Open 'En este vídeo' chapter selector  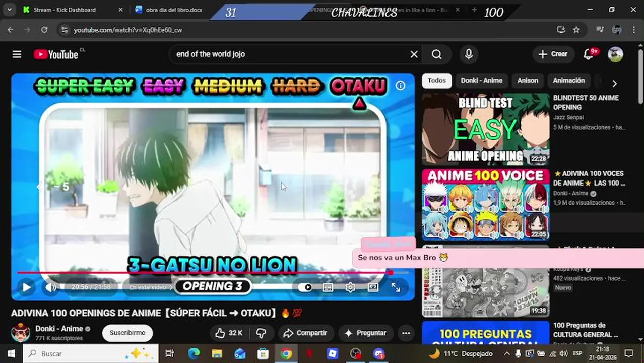coord(151,287)
